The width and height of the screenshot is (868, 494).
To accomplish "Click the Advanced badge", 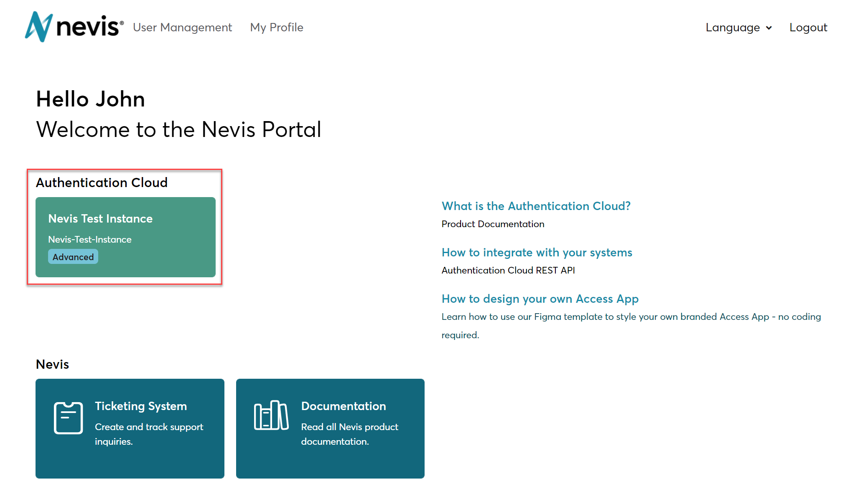I will [73, 257].
